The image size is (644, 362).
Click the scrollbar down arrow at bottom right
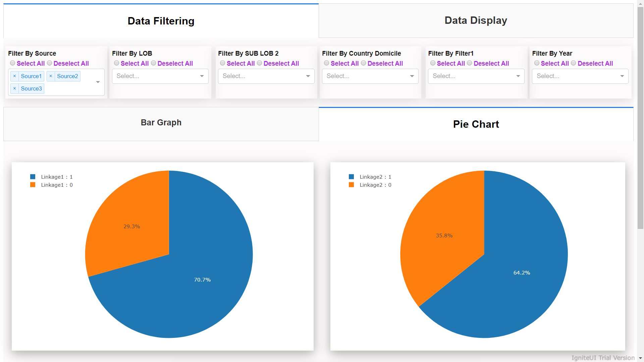coord(640,358)
